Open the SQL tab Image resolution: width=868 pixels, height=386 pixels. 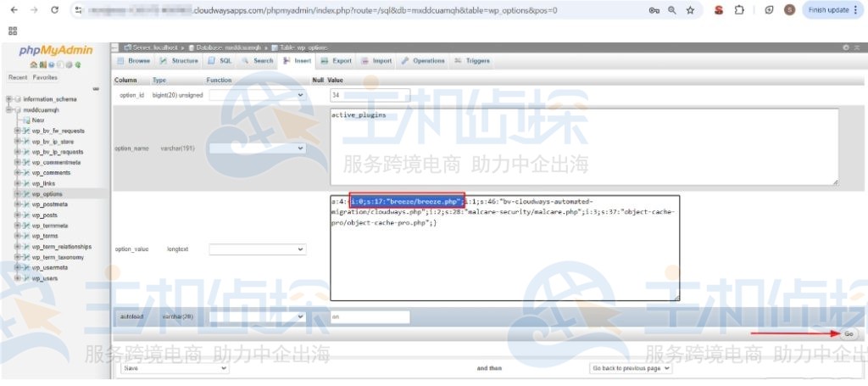[220, 61]
